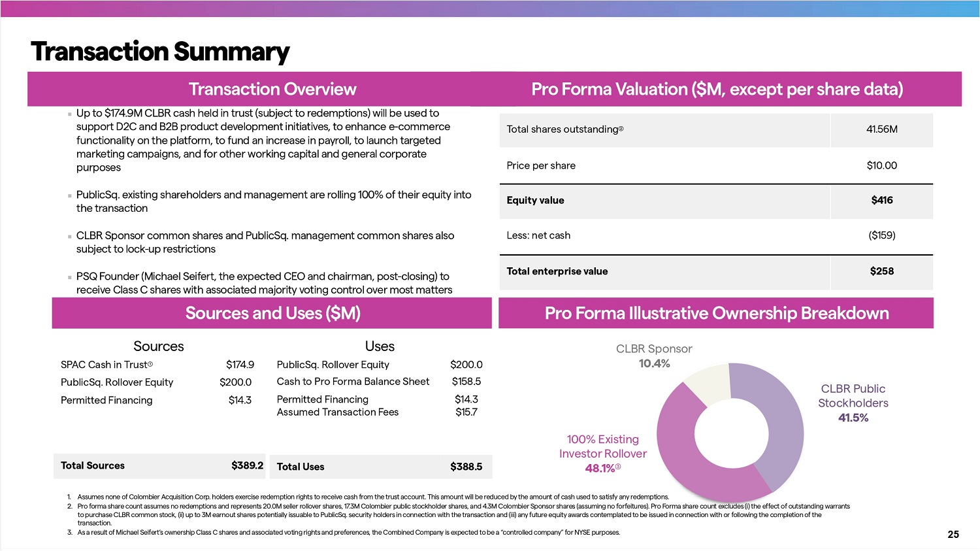The width and height of the screenshot is (980, 551).
Task: Select the Total enterprise value row label
Action: point(557,271)
